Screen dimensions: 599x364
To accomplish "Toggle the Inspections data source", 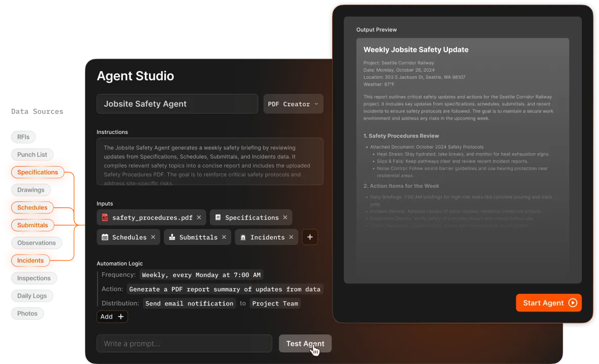I will (x=34, y=278).
